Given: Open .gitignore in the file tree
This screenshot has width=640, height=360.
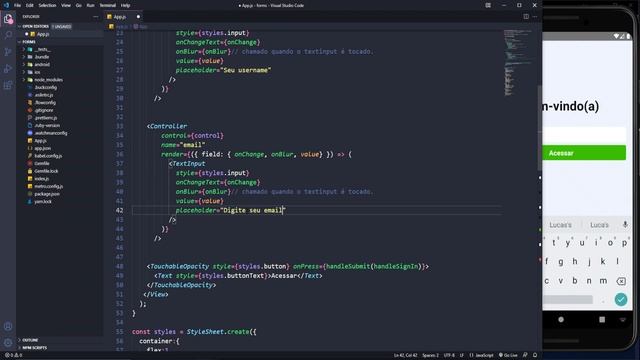Looking at the screenshot, I should (44, 110).
